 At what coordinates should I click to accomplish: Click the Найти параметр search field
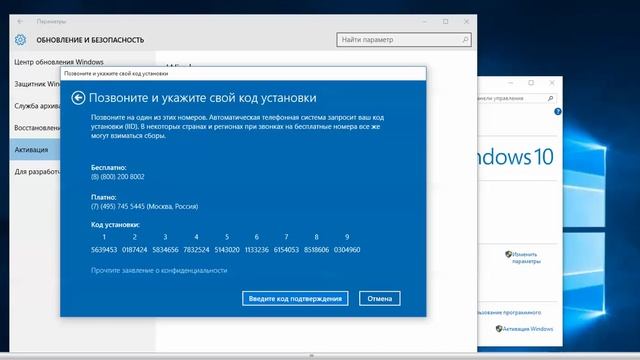coord(404,40)
